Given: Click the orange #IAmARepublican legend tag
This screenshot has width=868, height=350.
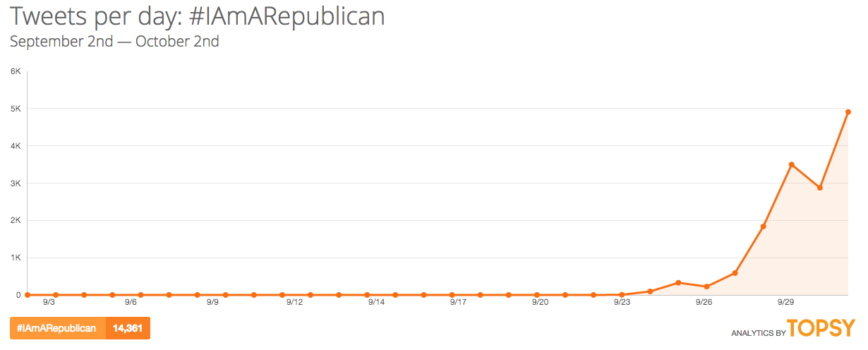Looking at the screenshot, I should pos(57,328).
